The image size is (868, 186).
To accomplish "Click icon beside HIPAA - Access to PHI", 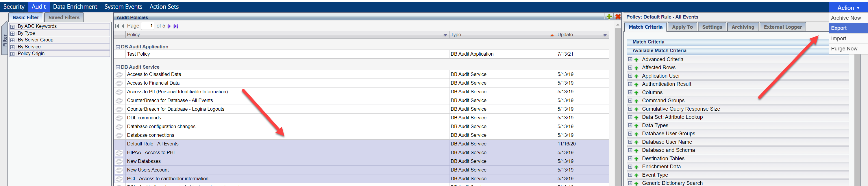I will click(x=119, y=153).
